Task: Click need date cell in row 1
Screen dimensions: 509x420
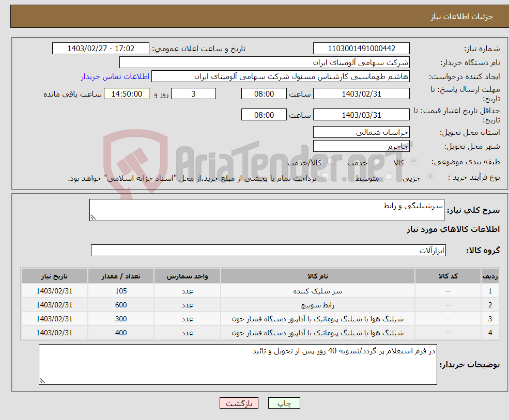Action: 54,291
